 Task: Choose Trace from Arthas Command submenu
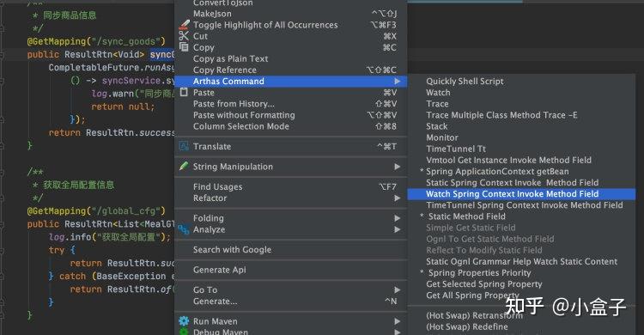(x=437, y=104)
